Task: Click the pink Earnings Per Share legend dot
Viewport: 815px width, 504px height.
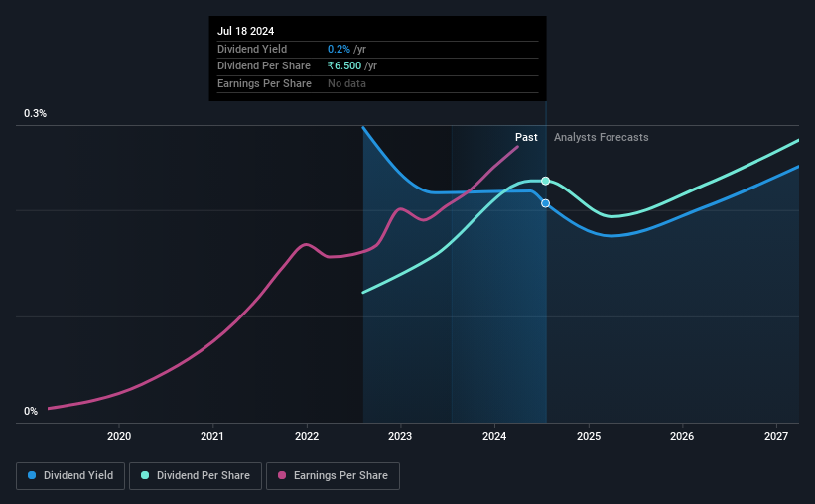Action: point(282,475)
